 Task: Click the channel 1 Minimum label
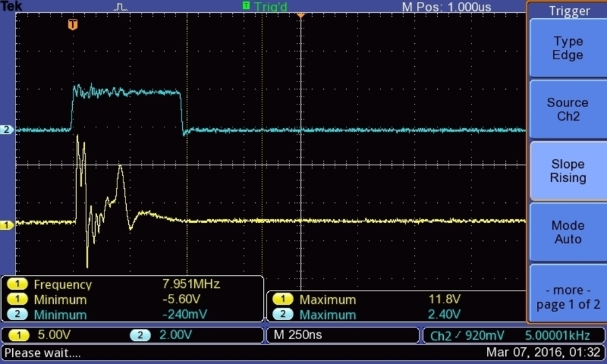point(61,299)
